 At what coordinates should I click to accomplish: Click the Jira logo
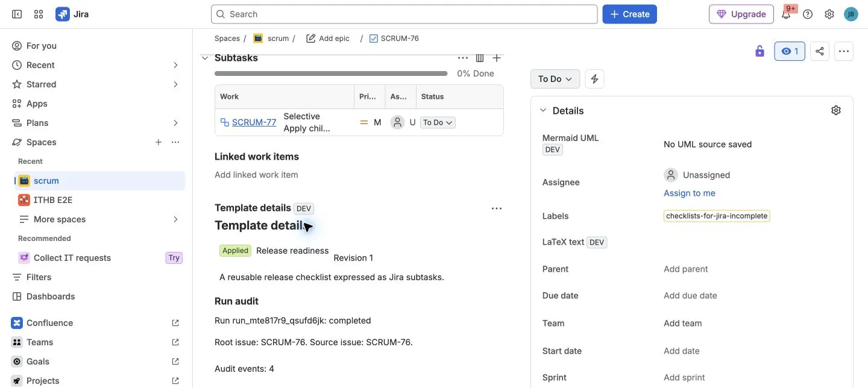point(72,14)
